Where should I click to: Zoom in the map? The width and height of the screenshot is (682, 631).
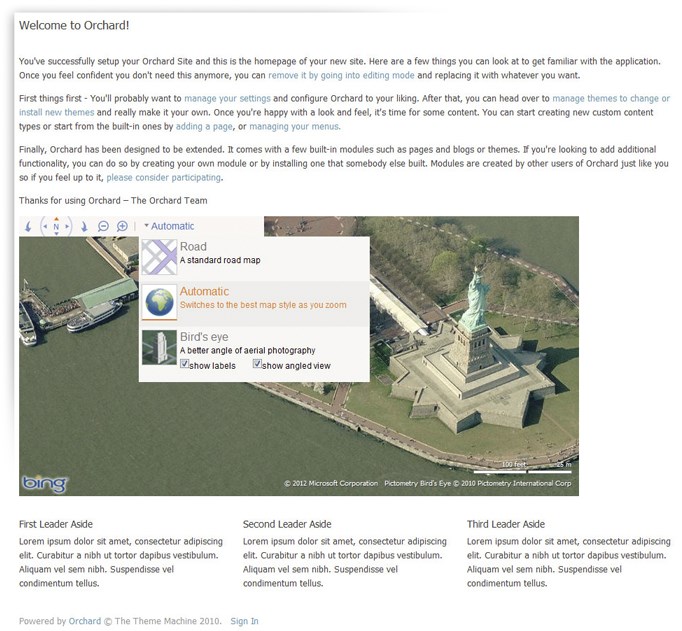pos(122,227)
